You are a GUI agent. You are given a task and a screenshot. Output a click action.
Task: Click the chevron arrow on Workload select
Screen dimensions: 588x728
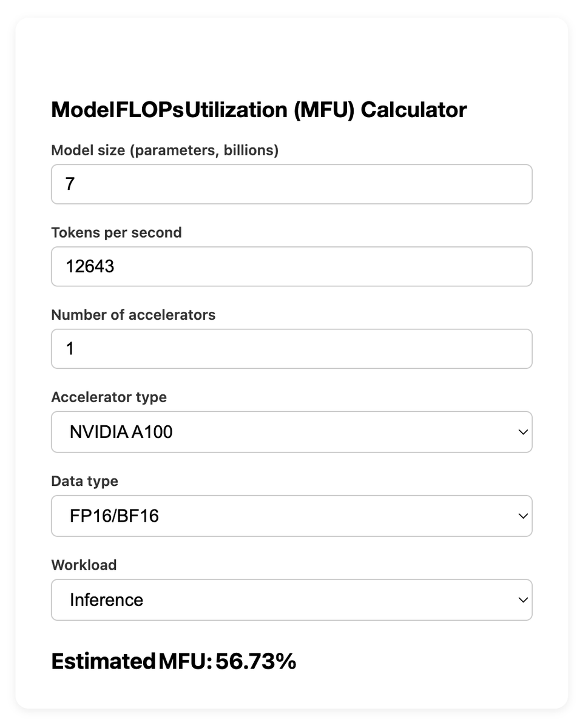(522, 600)
